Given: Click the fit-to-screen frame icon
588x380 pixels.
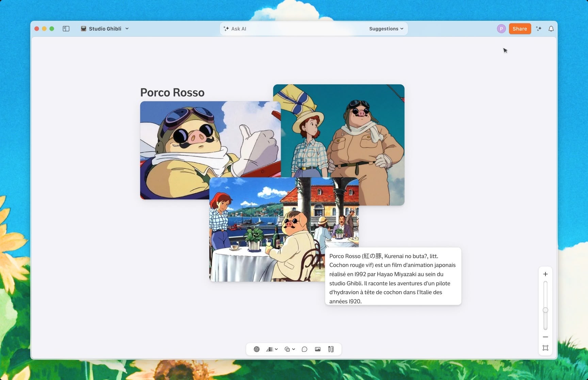Looking at the screenshot, I should point(545,348).
